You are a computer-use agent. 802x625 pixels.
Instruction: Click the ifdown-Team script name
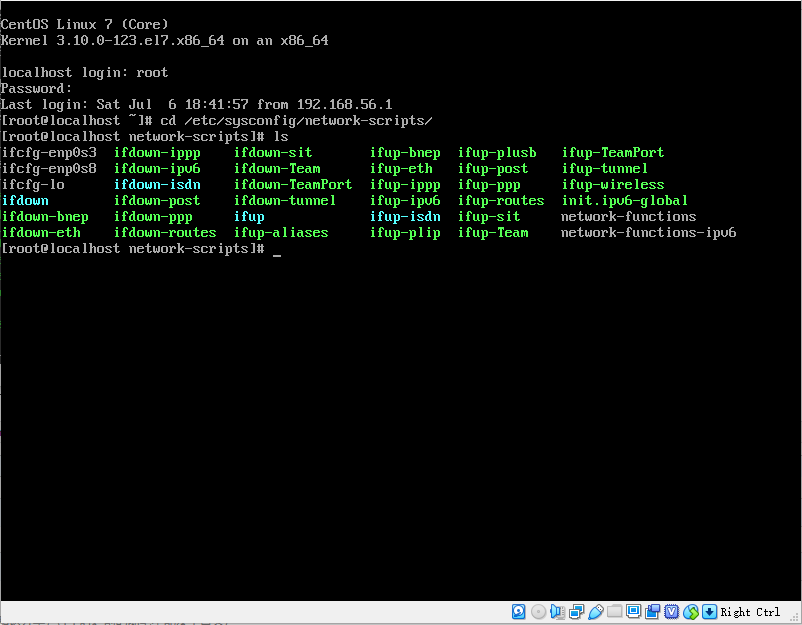tap(277, 169)
